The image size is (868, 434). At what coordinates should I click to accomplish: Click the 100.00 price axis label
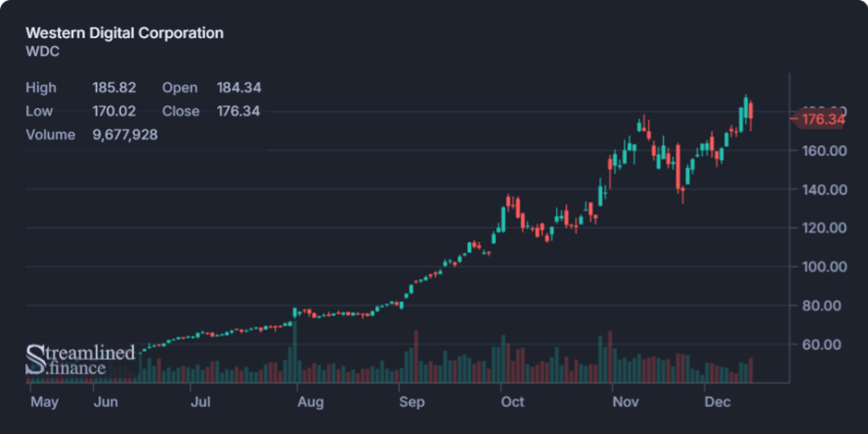click(825, 267)
